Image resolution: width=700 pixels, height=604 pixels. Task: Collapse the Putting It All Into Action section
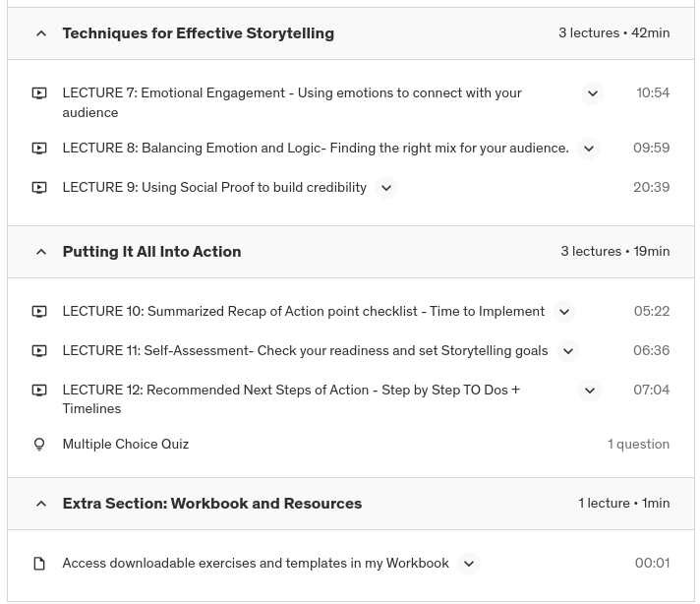click(41, 252)
